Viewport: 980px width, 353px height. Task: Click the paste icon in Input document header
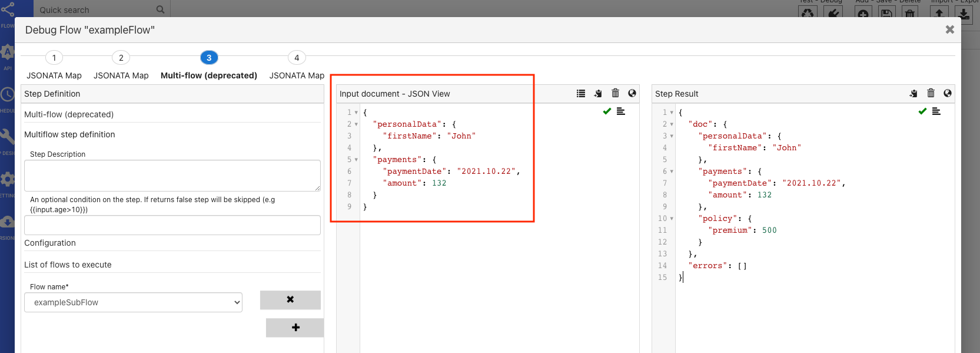point(598,93)
